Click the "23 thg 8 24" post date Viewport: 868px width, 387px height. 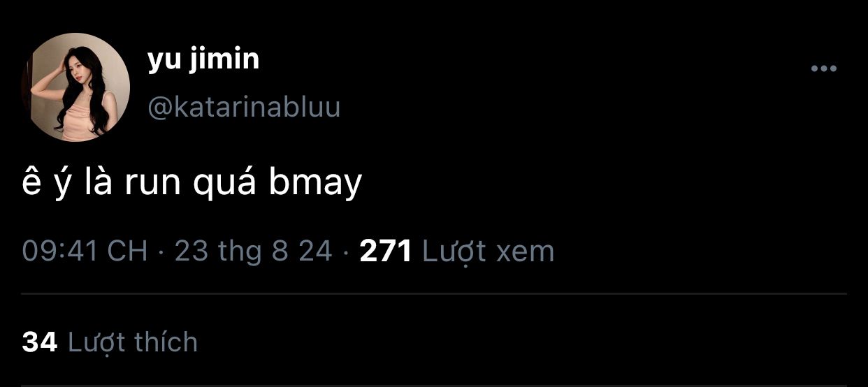[x=253, y=251]
